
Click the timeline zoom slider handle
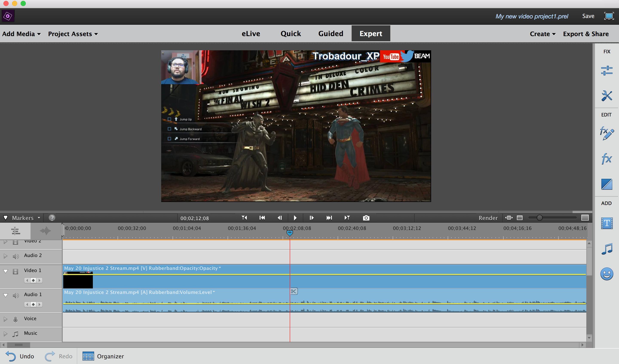click(x=539, y=218)
